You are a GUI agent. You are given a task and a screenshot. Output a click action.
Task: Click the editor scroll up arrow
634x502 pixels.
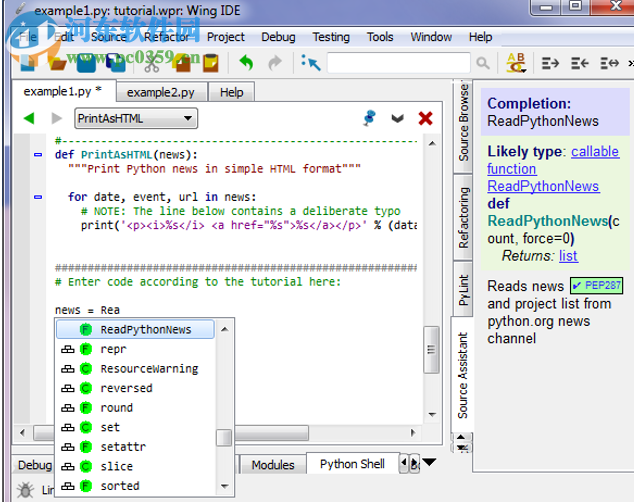click(x=432, y=143)
